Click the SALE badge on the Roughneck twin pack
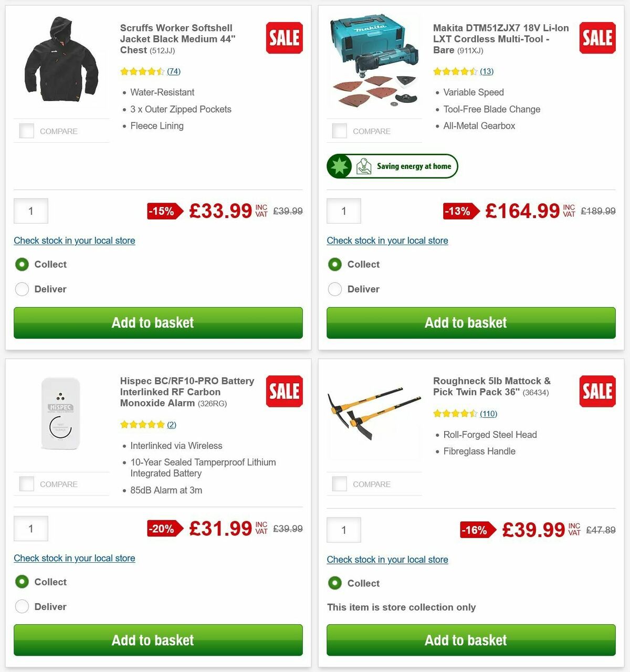The height and width of the screenshot is (672, 630). pyautogui.click(x=597, y=391)
